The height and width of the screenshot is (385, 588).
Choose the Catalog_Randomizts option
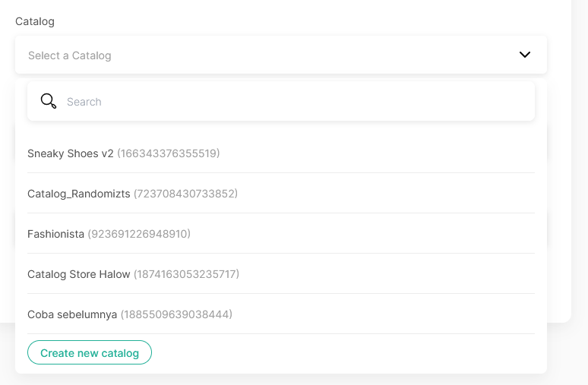click(x=79, y=194)
